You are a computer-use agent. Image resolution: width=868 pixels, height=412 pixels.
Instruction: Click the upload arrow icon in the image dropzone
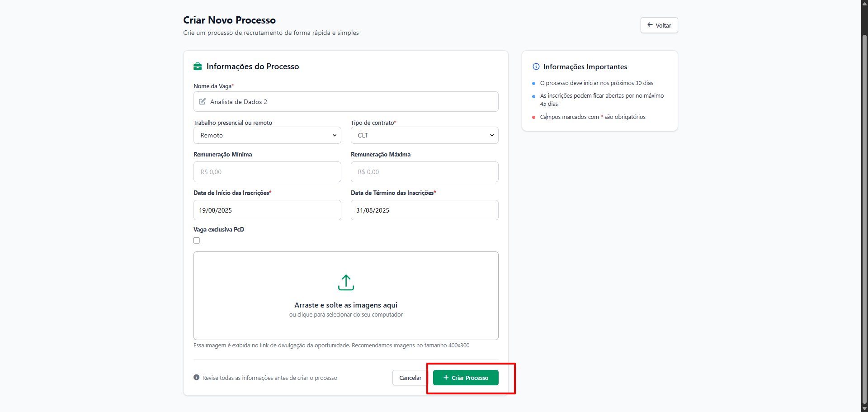tap(346, 282)
